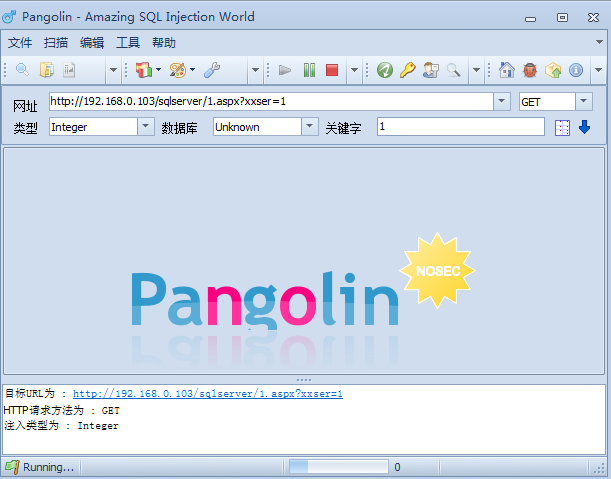Screen dimensions: 611x479
Task: Click the colored flag language icon
Action: [144, 70]
